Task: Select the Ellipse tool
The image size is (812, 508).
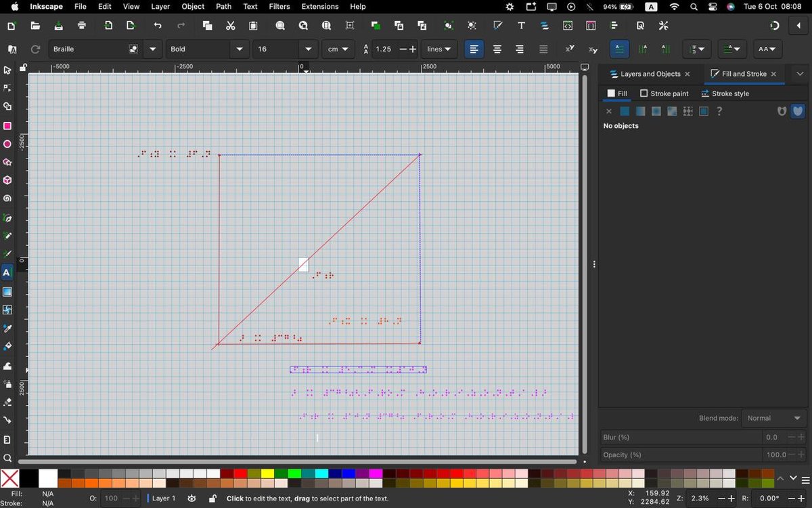Action: coord(7,144)
